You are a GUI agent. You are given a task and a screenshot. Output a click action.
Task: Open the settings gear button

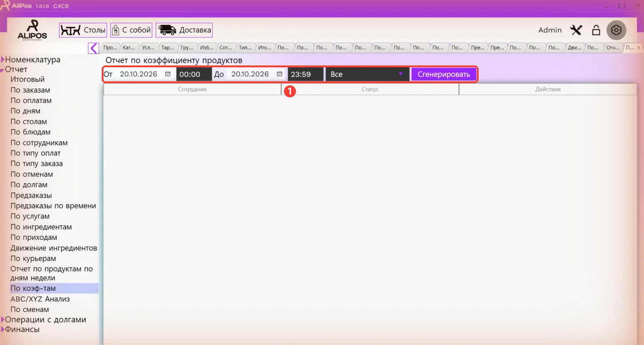point(617,30)
